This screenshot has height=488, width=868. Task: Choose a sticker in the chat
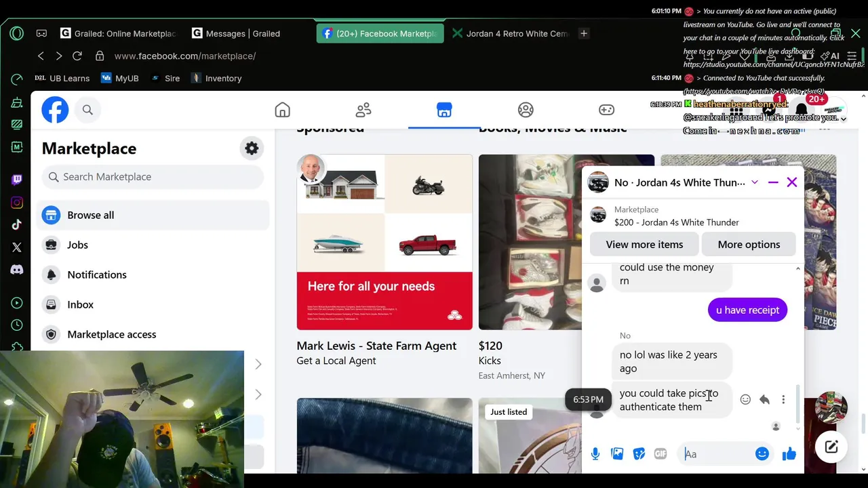point(639,454)
